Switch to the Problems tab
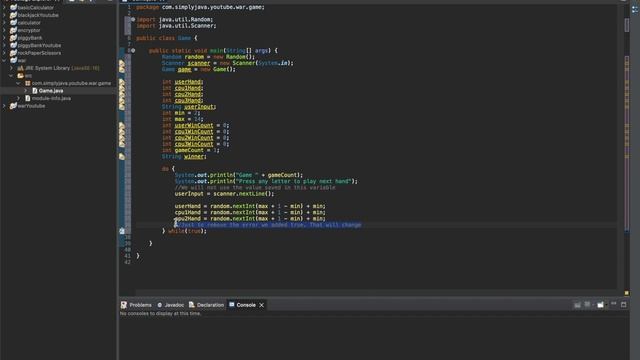Viewport: 640px width, 360px height. point(136,305)
